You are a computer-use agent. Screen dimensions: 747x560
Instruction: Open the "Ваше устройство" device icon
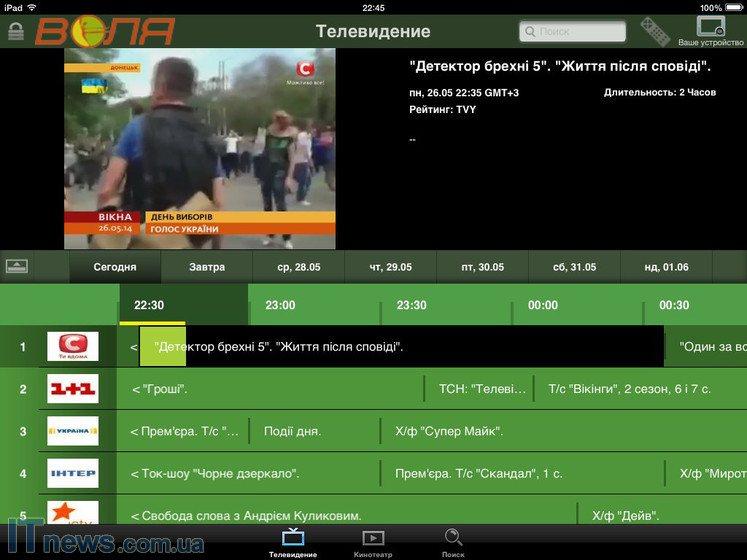(x=711, y=30)
